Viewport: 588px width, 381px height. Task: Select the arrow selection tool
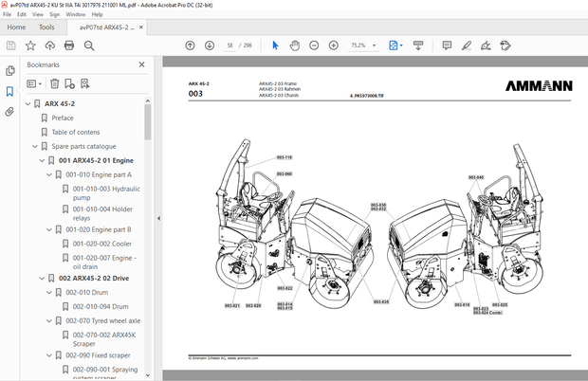pos(275,45)
